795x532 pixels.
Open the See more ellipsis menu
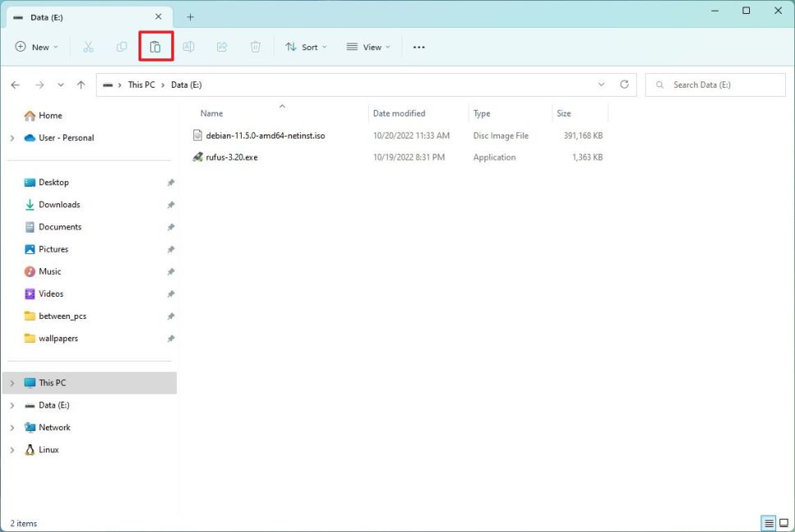coord(419,47)
